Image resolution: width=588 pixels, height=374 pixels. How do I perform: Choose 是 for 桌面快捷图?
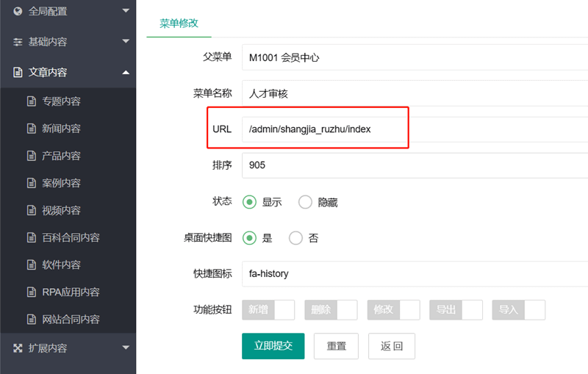(x=249, y=238)
